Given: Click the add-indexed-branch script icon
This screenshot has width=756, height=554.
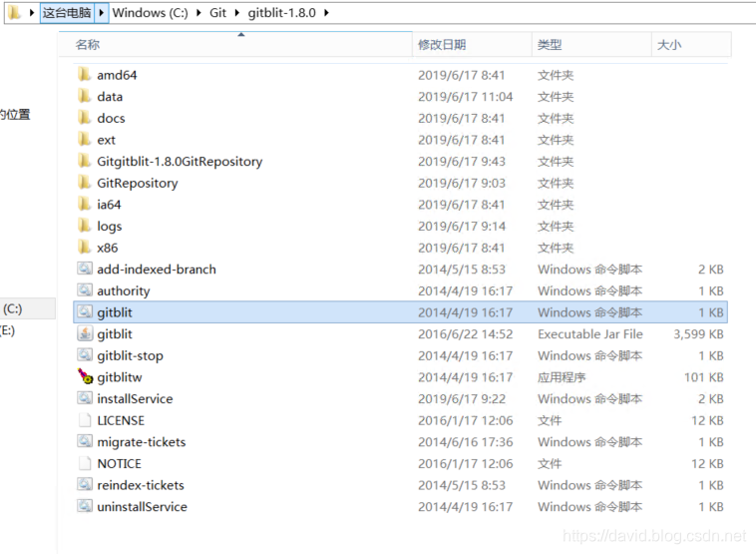Looking at the screenshot, I should tap(85, 269).
